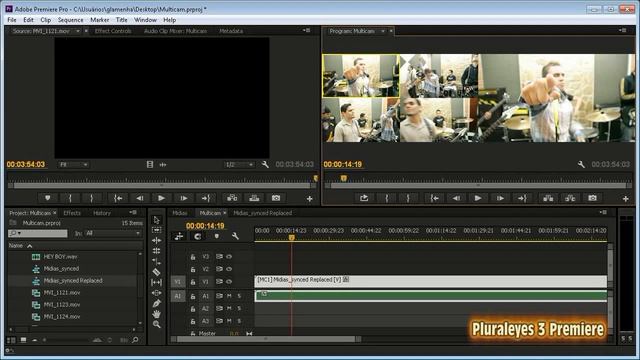Switch to Effect Controls tab
The height and width of the screenshot is (360, 640).
[113, 31]
